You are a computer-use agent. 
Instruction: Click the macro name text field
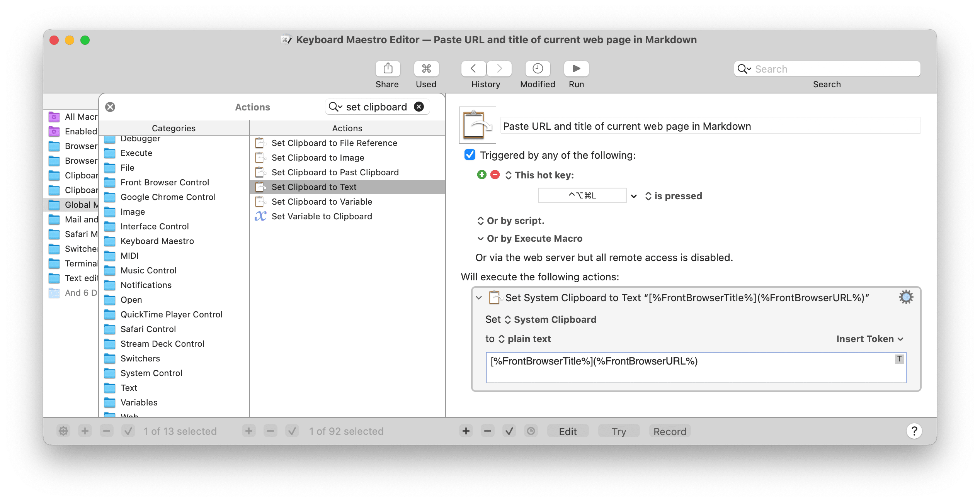[x=710, y=126]
